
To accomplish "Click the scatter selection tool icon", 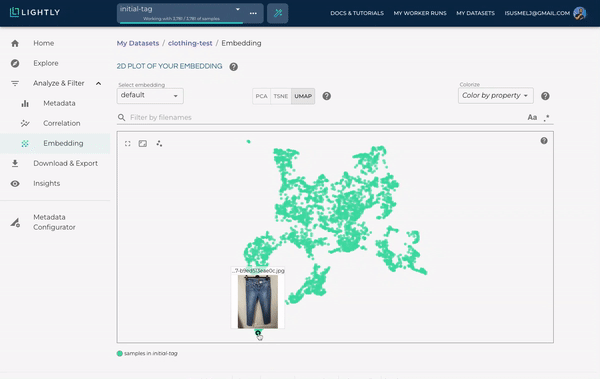I will point(159,144).
